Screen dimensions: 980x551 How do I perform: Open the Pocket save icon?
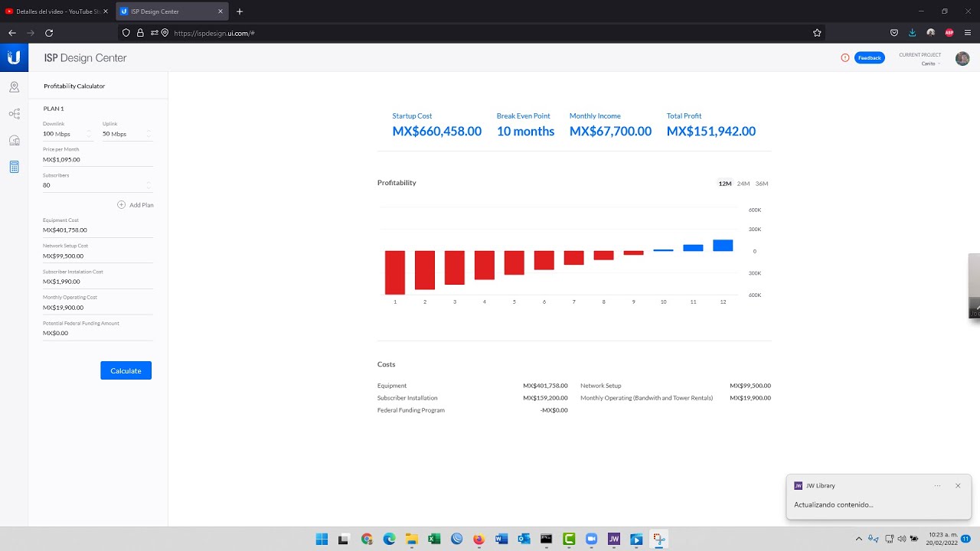point(894,33)
